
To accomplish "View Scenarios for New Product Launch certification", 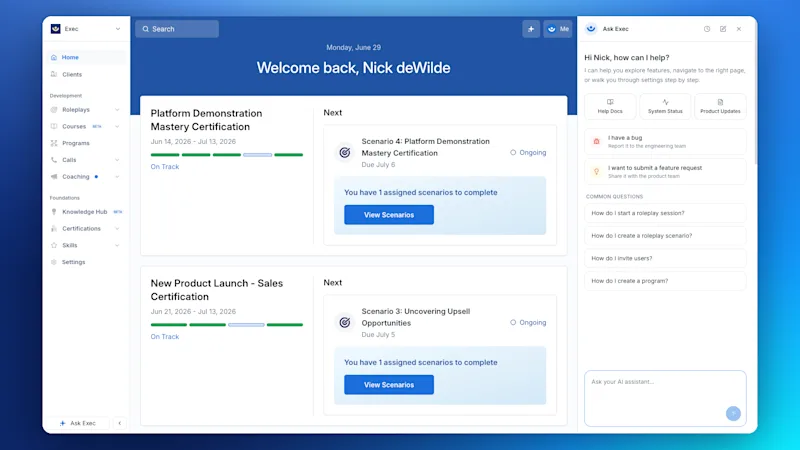I will (x=389, y=385).
